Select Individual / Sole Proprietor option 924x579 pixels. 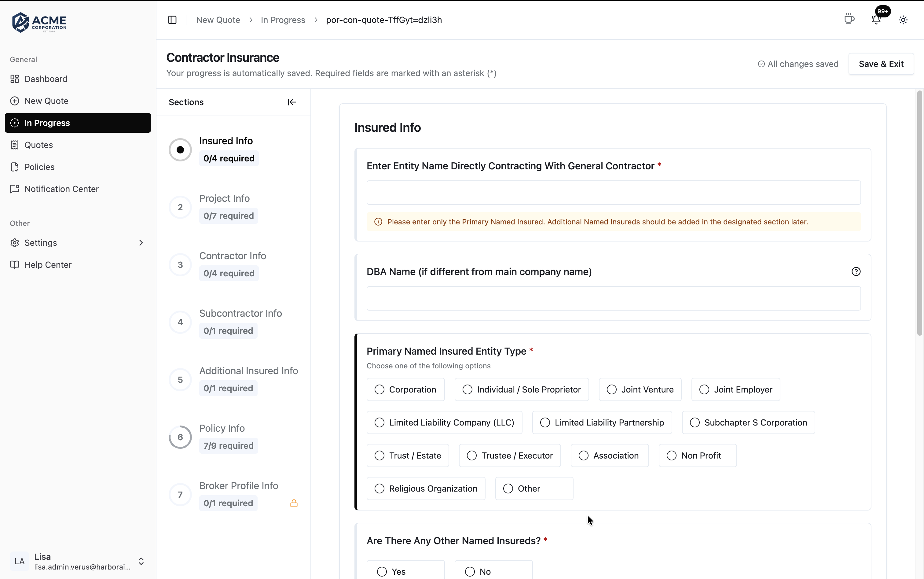click(521, 389)
